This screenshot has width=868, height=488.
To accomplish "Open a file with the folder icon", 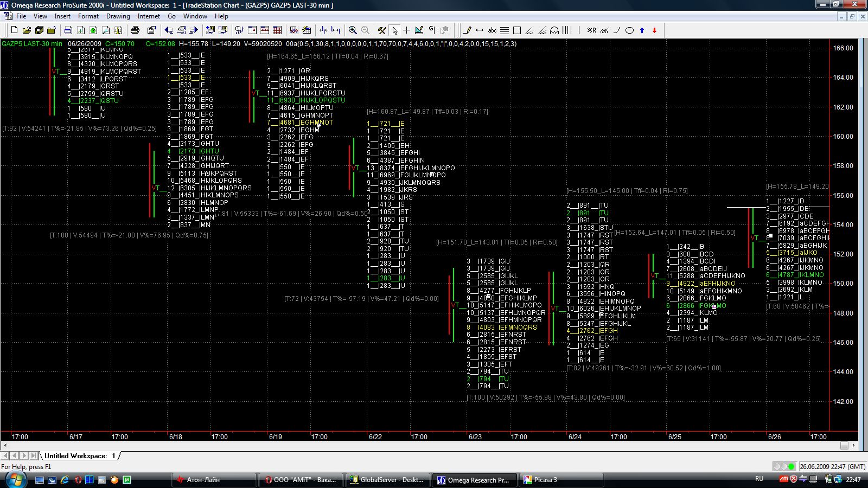I will click(x=27, y=30).
